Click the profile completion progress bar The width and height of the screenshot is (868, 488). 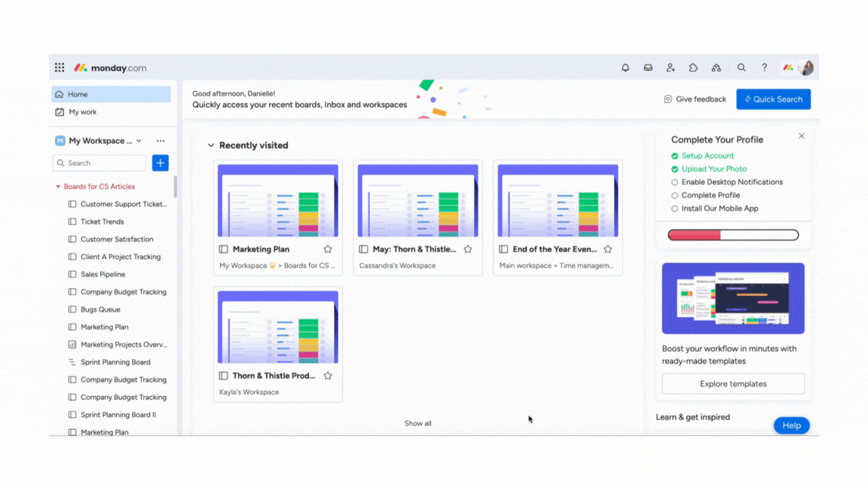pyautogui.click(x=733, y=235)
